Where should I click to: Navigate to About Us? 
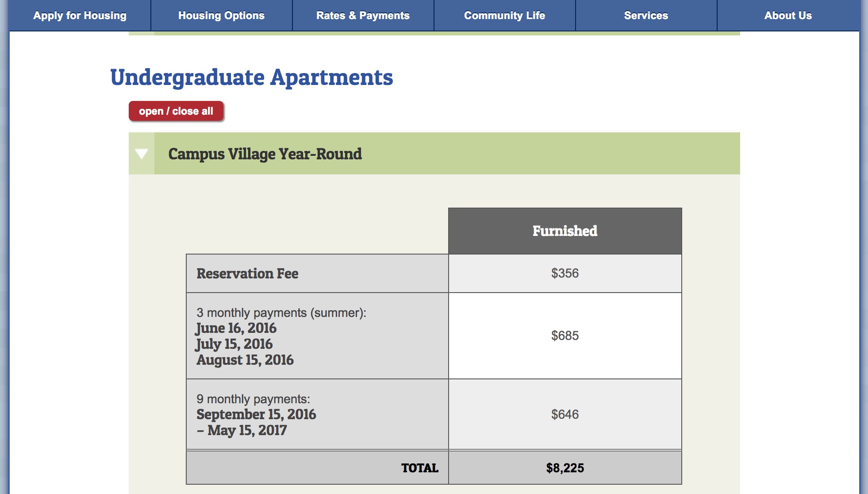pyautogui.click(x=788, y=15)
